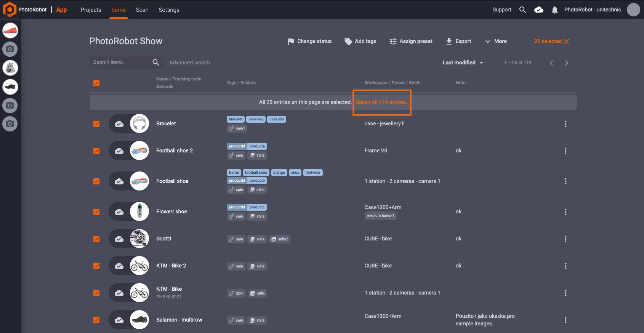
Task: Go to previous page of items
Action: point(551,63)
